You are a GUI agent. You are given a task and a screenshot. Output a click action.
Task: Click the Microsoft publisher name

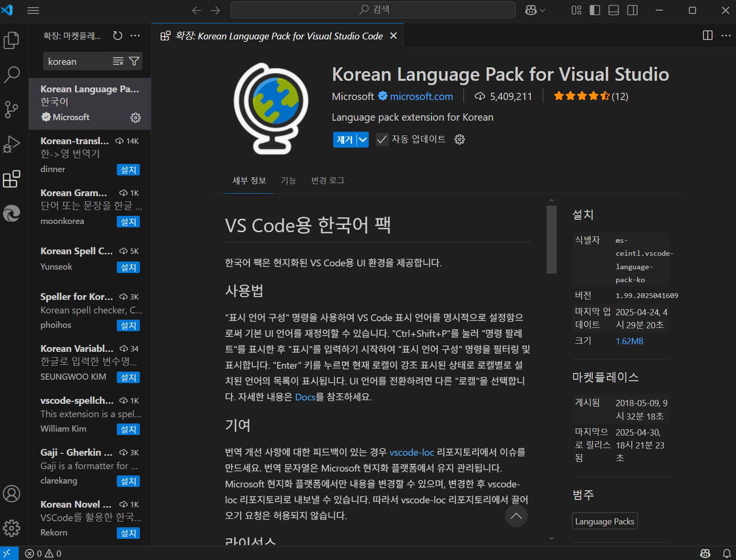tap(353, 97)
